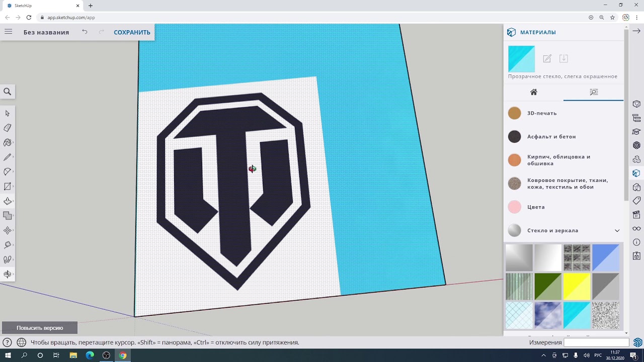Pick the cyan translucent glass swatch
The width and height of the screenshot is (644, 362).
pos(577,315)
